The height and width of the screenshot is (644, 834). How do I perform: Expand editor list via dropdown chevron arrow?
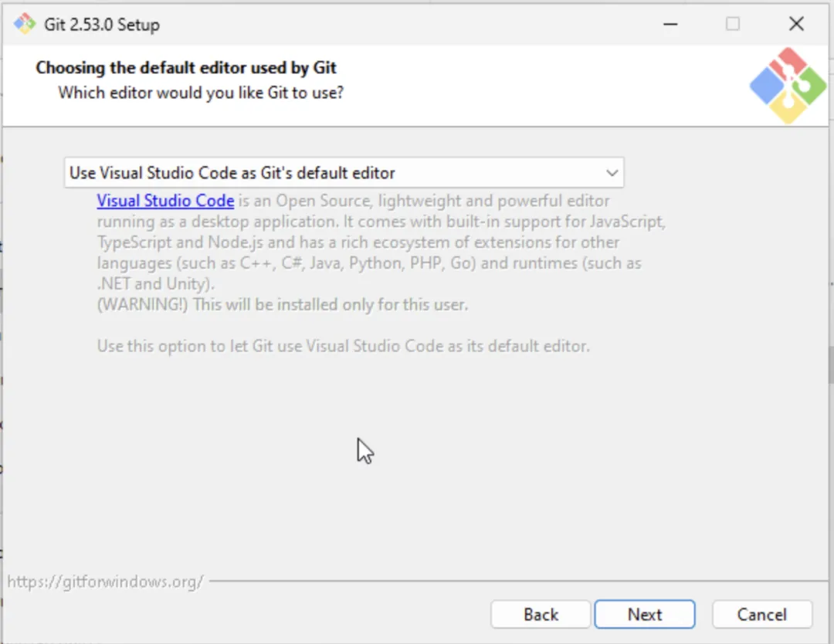612,173
